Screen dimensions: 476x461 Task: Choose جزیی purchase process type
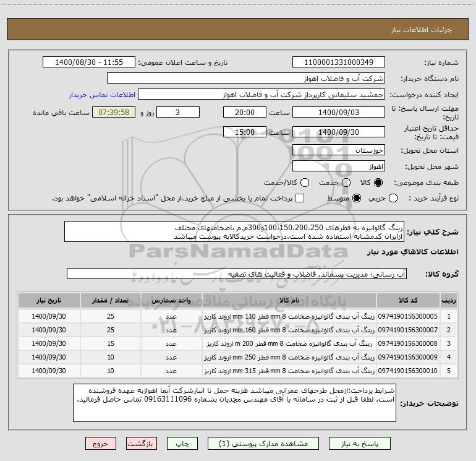click(393, 198)
